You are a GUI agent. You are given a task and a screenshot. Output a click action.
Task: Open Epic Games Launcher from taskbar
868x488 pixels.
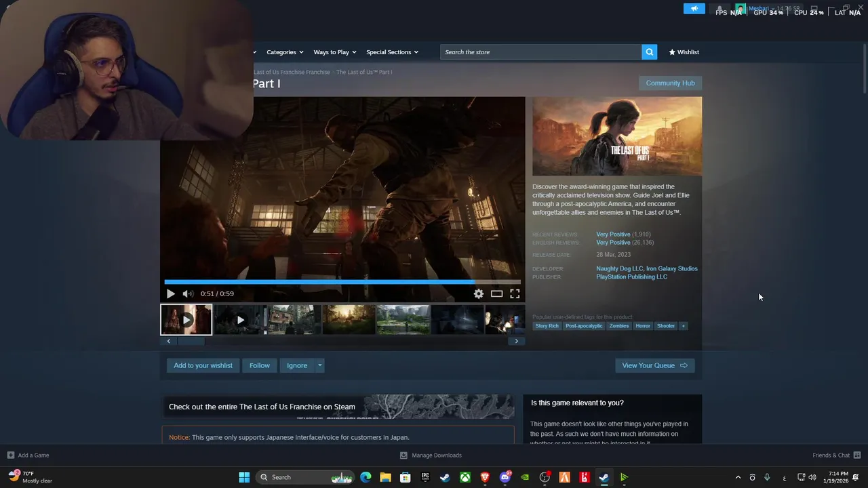tap(425, 477)
